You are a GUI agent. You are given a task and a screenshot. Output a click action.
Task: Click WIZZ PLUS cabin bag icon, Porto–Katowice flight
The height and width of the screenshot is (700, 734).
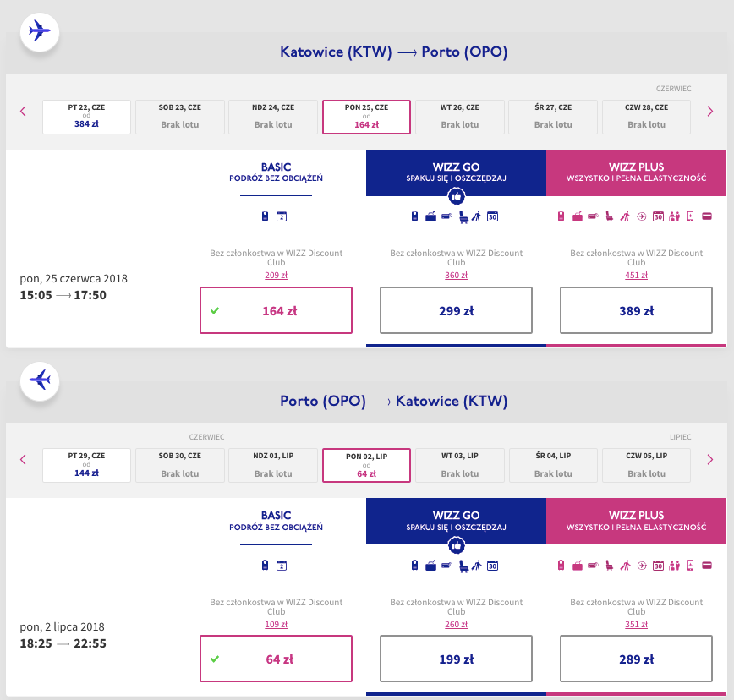point(561,566)
